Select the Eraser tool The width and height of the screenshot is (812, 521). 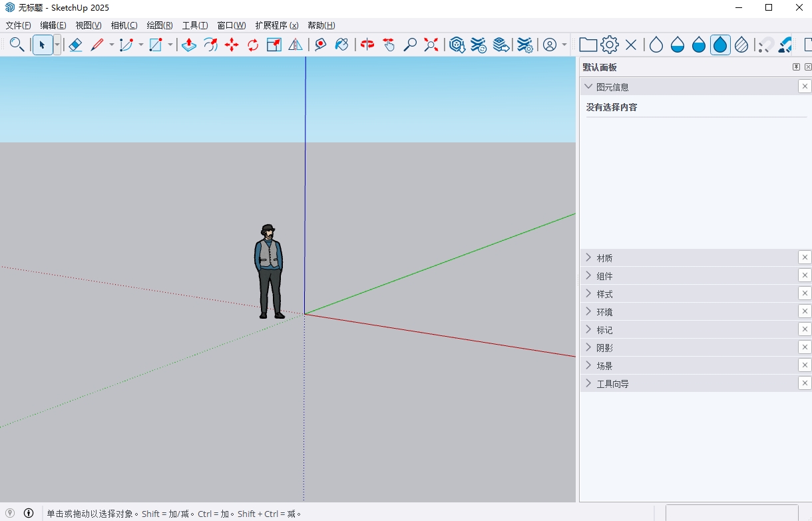click(x=75, y=45)
